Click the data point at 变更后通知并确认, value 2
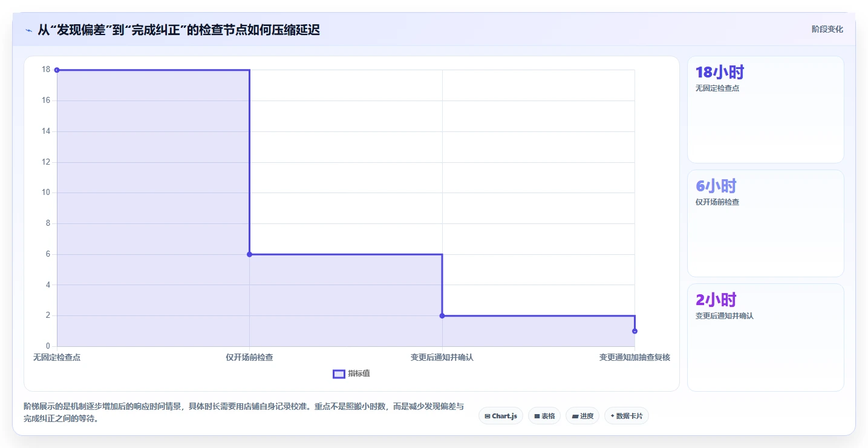This screenshot has width=868, height=448. tap(442, 315)
